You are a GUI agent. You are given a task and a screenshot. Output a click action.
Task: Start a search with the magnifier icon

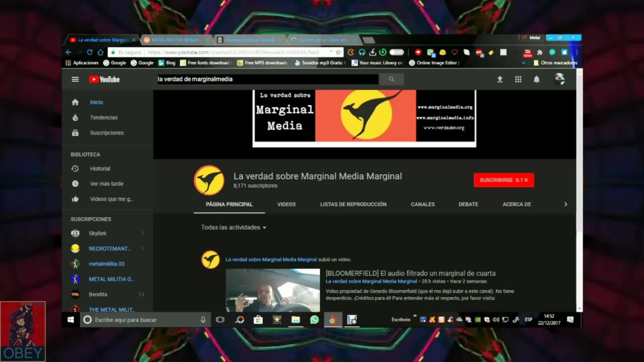point(391,79)
